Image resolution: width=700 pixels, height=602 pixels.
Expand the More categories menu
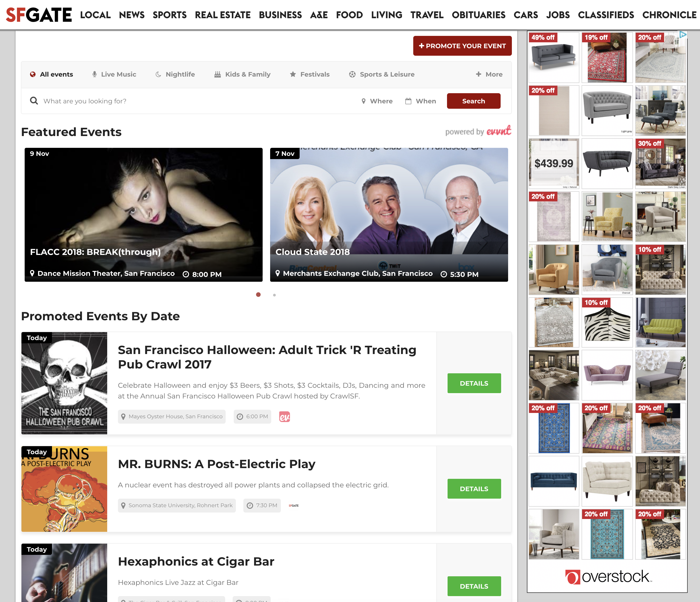point(489,74)
